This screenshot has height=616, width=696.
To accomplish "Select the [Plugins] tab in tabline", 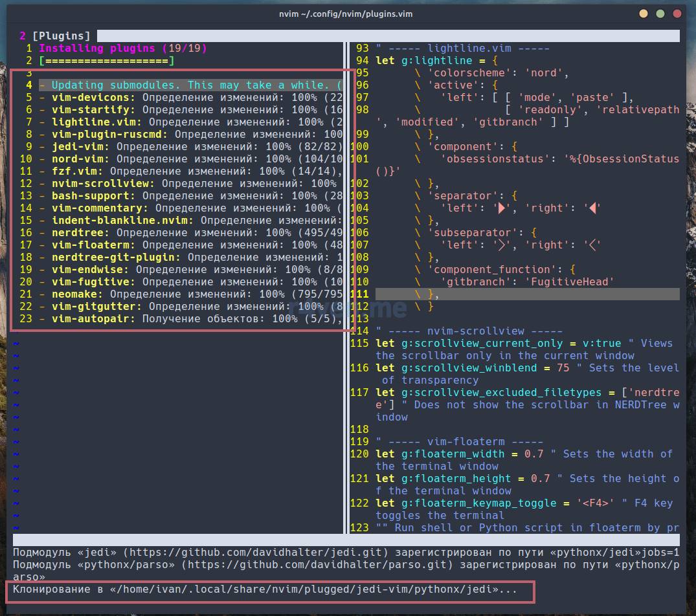I will pyautogui.click(x=62, y=36).
